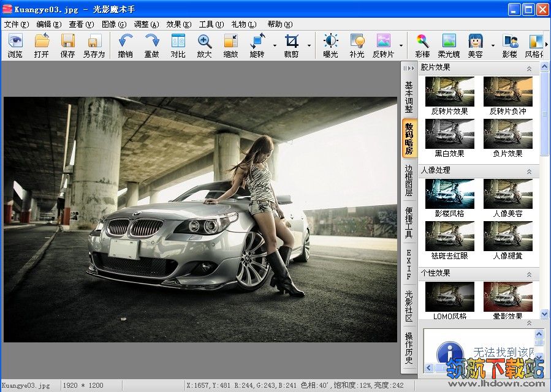
Task: Compare images using 对比 icon
Action: (x=178, y=46)
